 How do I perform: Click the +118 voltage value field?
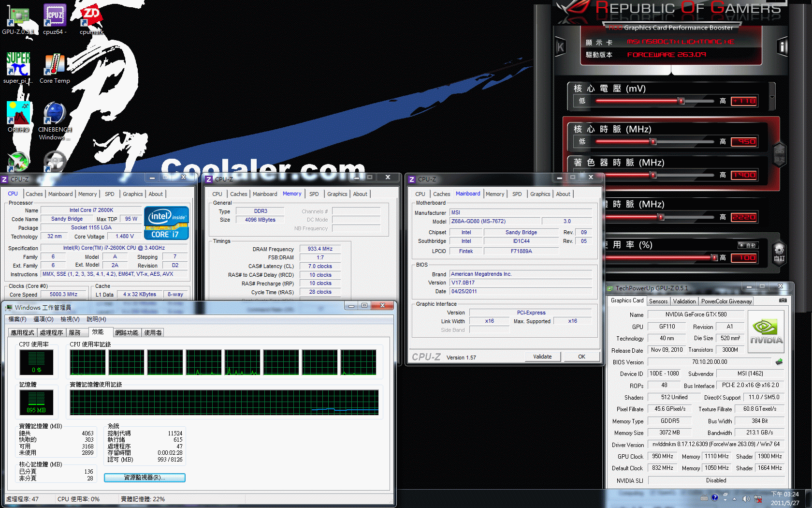tap(744, 101)
